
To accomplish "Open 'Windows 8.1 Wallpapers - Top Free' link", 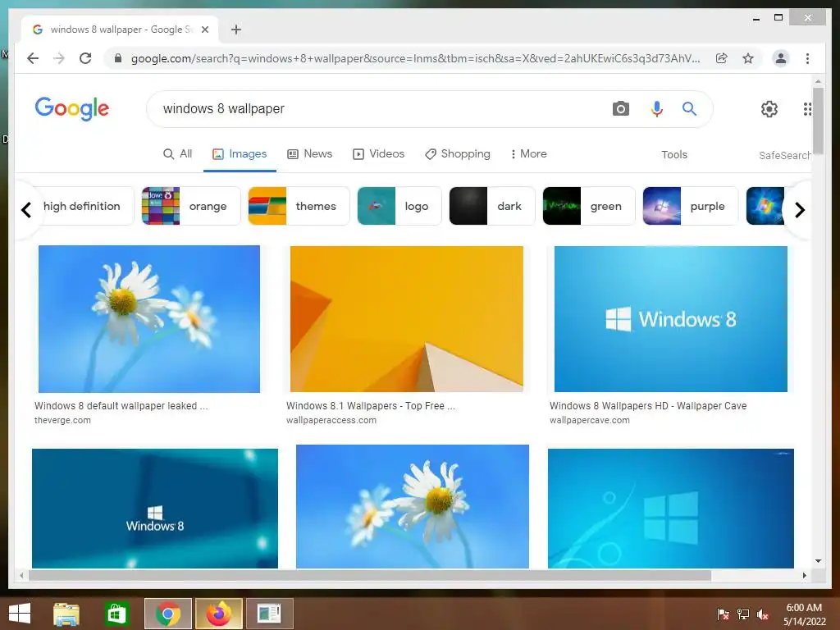I will point(371,406).
